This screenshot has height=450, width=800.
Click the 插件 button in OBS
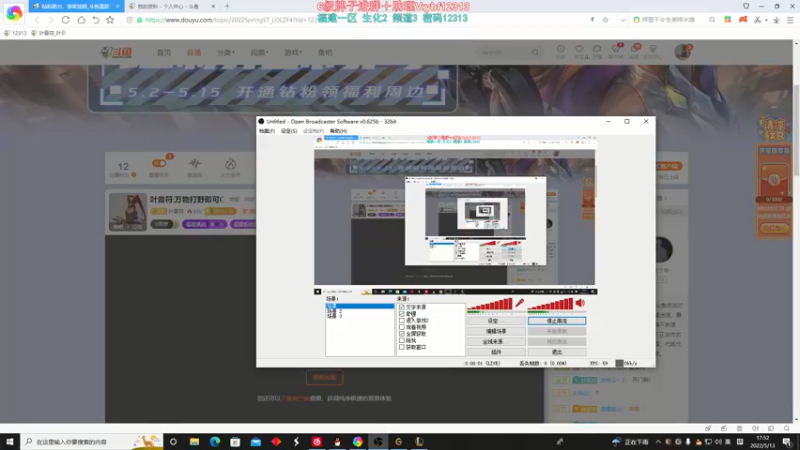click(496, 352)
